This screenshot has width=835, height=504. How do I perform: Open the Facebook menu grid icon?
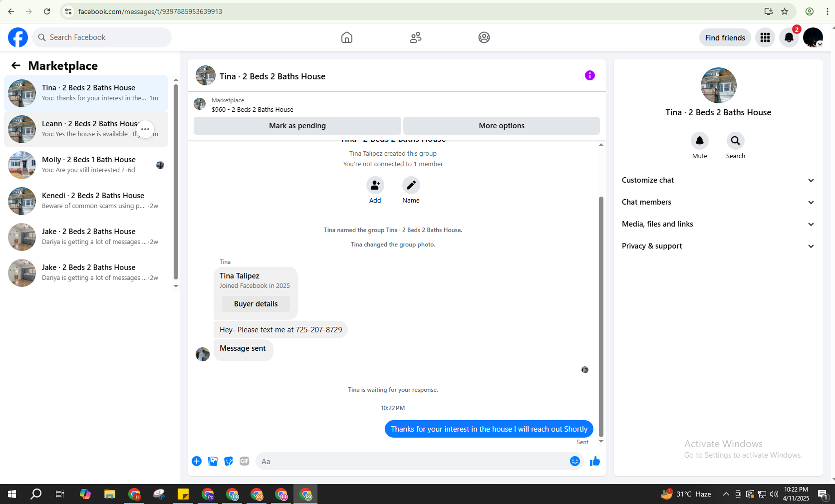coord(765,37)
